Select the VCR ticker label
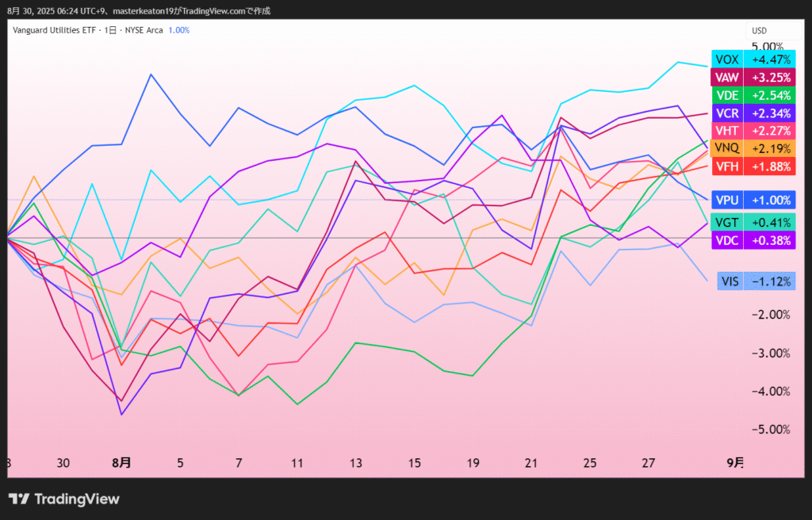The image size is (812, 520). [727, 113]
